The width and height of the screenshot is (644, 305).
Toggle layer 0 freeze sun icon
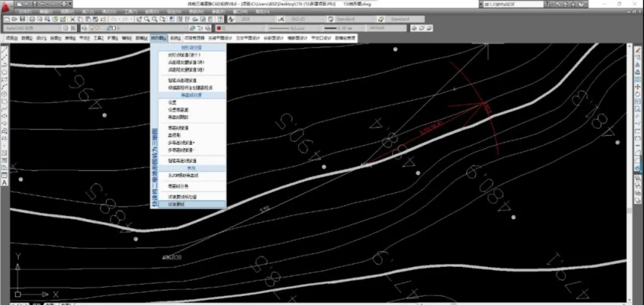(x=97, y=29)
